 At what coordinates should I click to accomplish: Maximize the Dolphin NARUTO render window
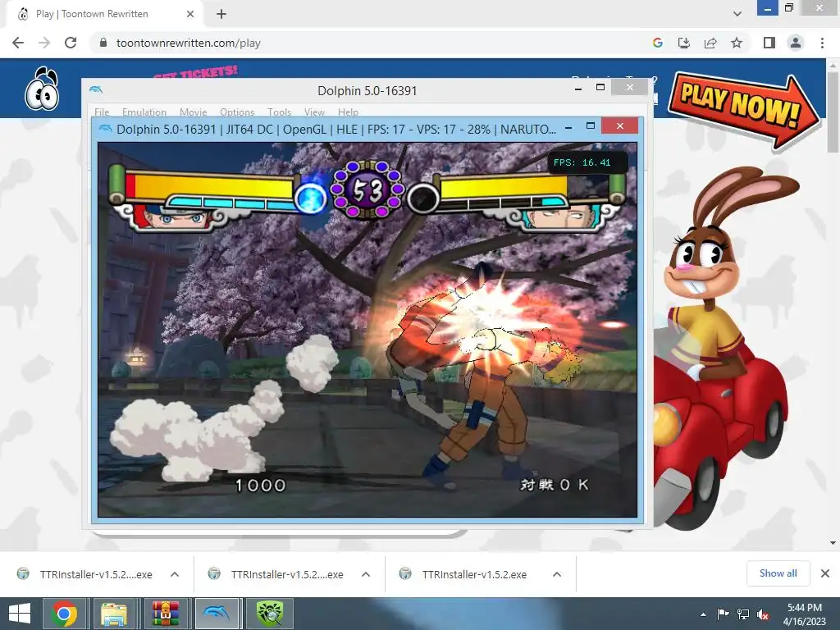591,126
